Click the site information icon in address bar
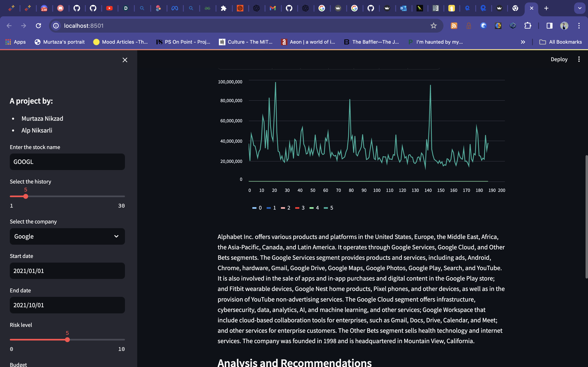The width and height of the screenshot is (588, 367). pyautogui.click(x=56, y=26)
